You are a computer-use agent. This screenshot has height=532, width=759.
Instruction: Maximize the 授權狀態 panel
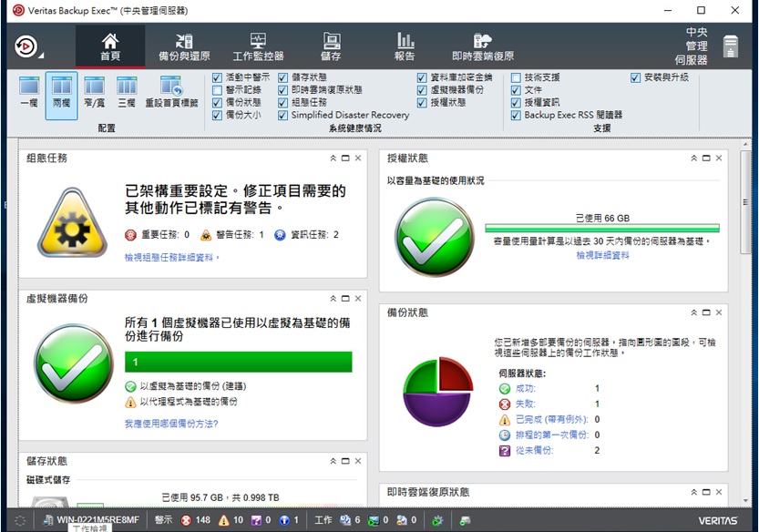(706, 159)
